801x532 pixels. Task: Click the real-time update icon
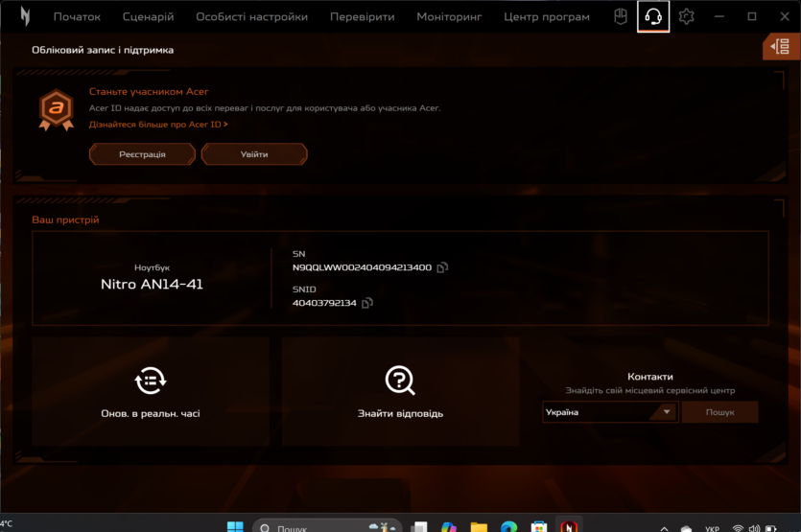151,381
